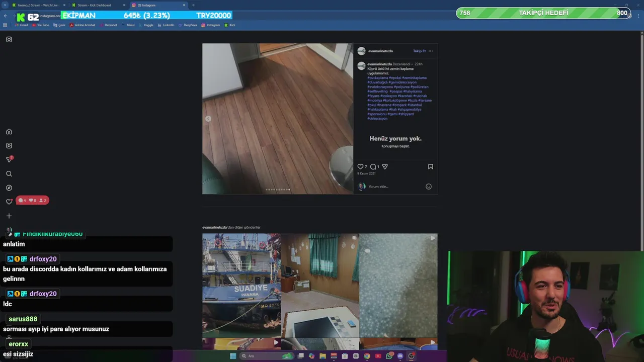Click previous image arrow on the post photo

tap(208, 119)
